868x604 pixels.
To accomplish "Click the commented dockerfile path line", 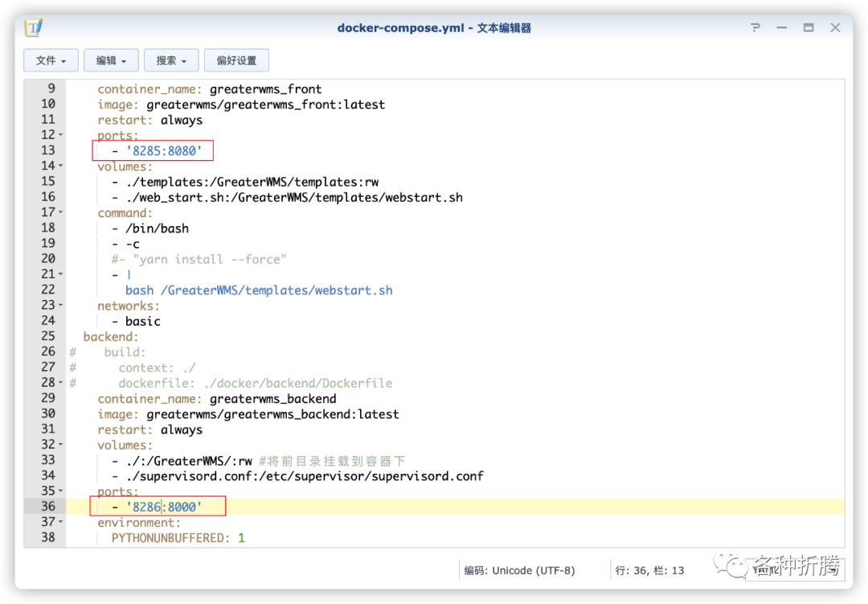I will pos(256,384).
